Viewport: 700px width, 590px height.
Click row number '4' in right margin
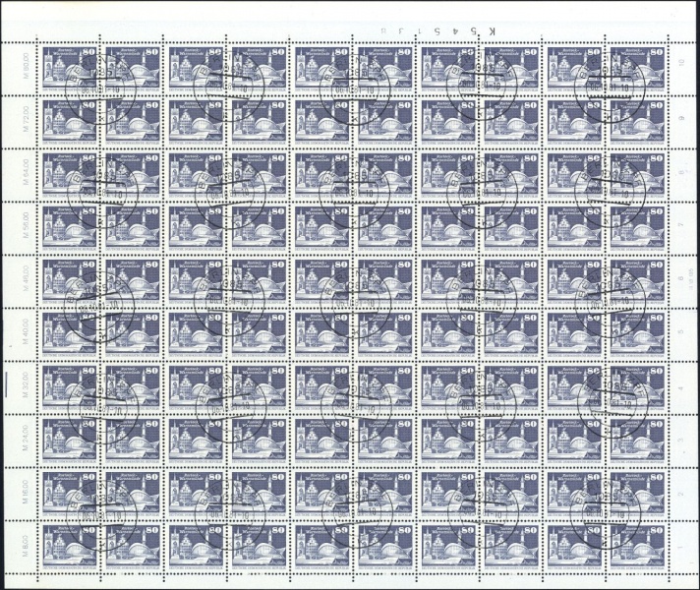click(680, 388)
